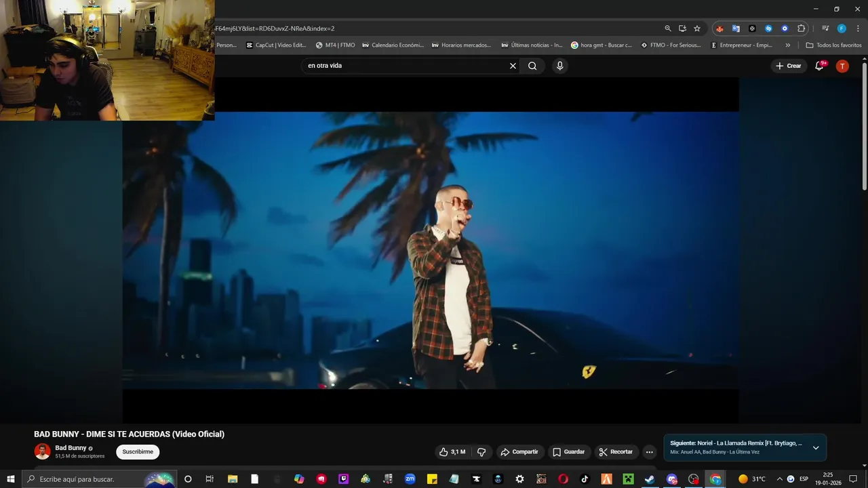The height and width of the screenshot is (488, 868).
Task: Open the clock showing 2:25 19-01-2026
Action: point(828,479)
